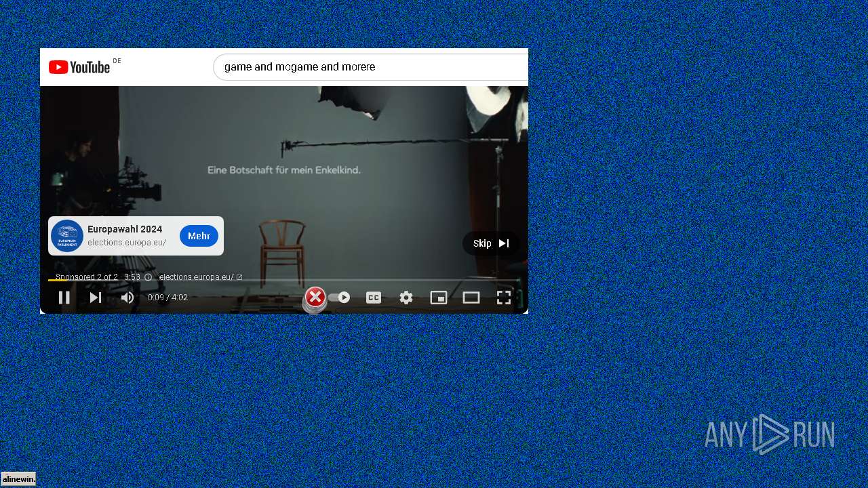Enable miniplayer mode
The image size is (868, 488).
(439, 298)
